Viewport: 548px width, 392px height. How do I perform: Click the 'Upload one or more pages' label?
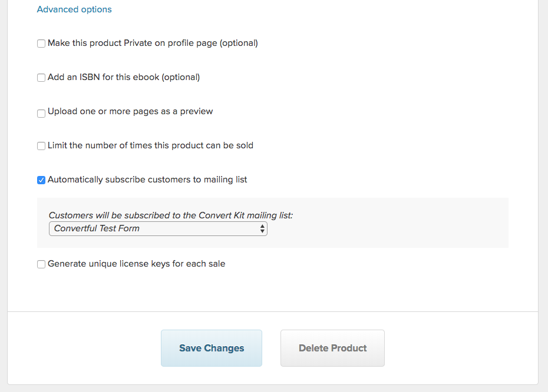coord(130,111)
